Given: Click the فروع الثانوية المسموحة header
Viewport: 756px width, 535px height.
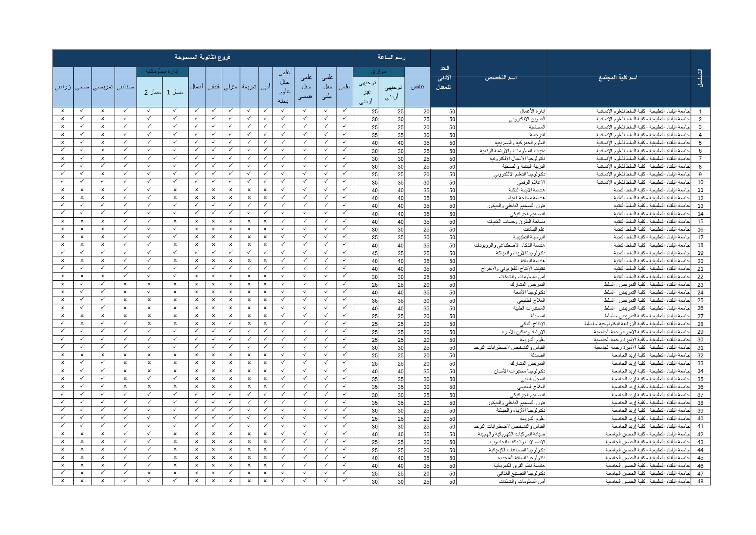Looking at the screenshot, I should [x=202, y=57].
